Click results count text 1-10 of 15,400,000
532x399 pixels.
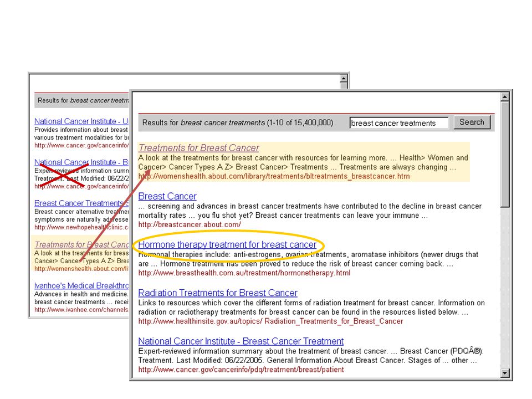[x=300, y=122]
